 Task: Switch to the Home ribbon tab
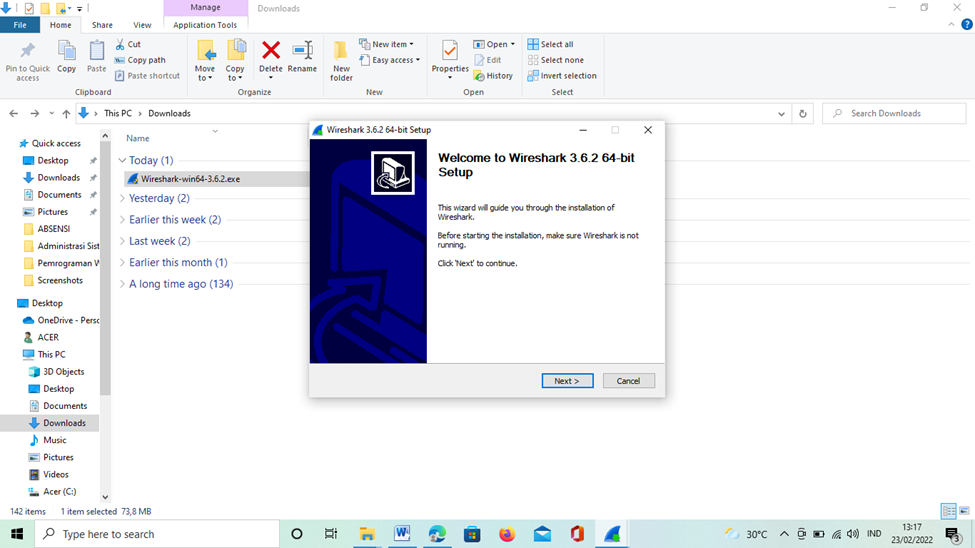[60, 25]
